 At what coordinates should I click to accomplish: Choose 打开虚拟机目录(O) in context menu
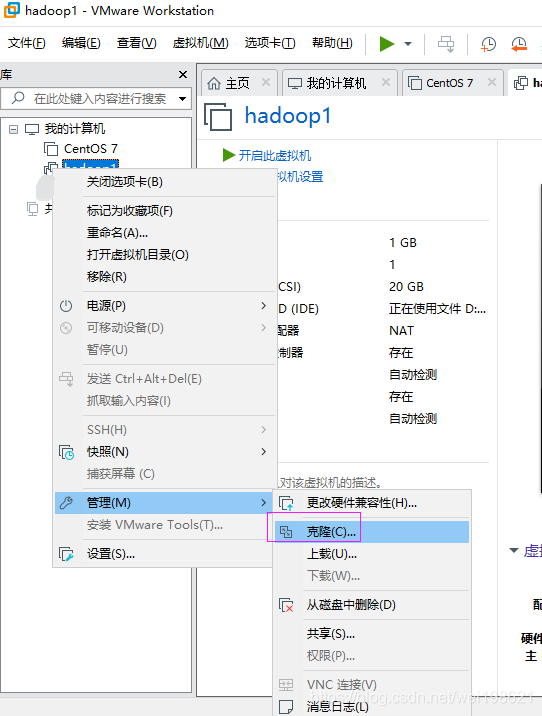[x=165, y=255]
